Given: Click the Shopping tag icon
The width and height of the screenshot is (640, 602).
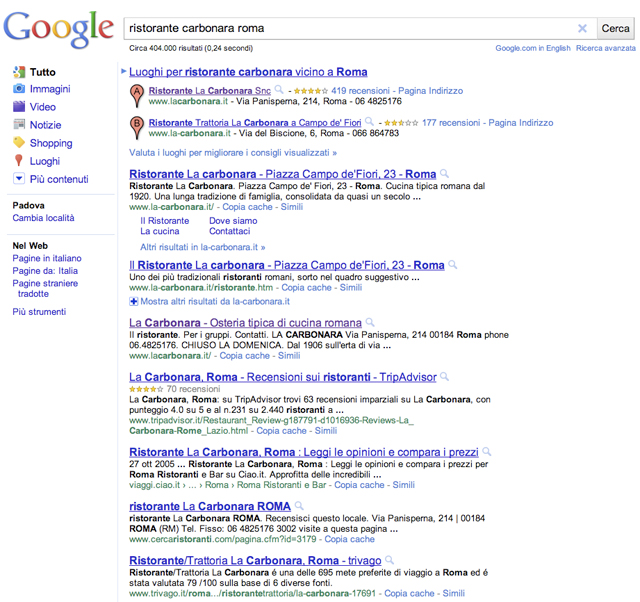Looking at the screenshot, I should (x=19, y=142).
